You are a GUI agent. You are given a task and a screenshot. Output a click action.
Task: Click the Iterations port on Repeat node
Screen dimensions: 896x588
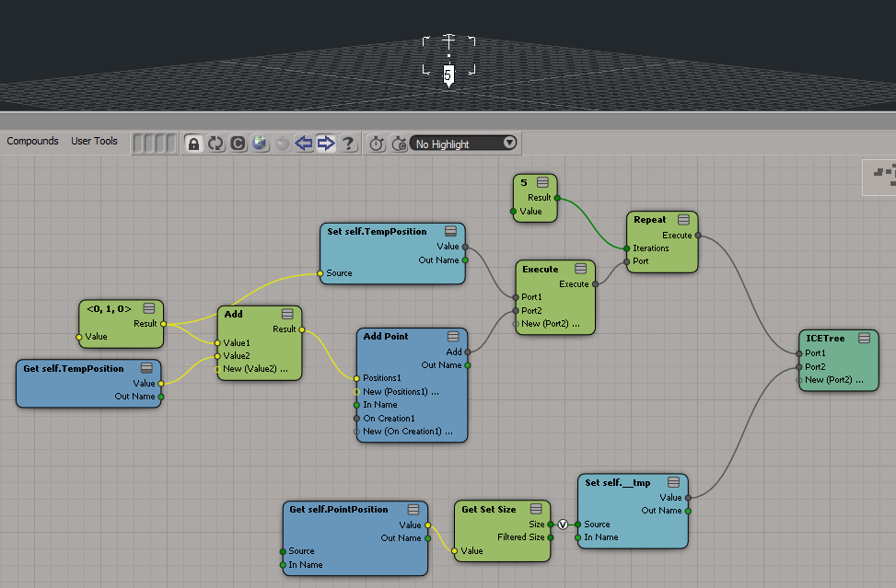point(627,248)
